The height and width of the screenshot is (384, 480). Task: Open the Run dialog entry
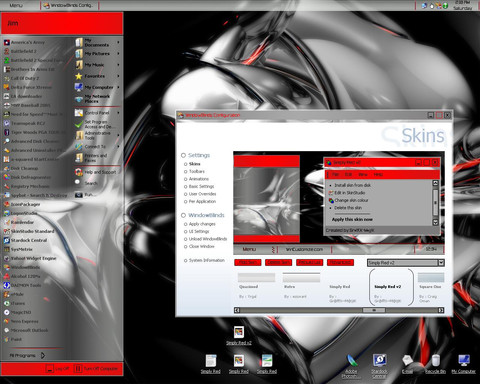click(84, 195)
